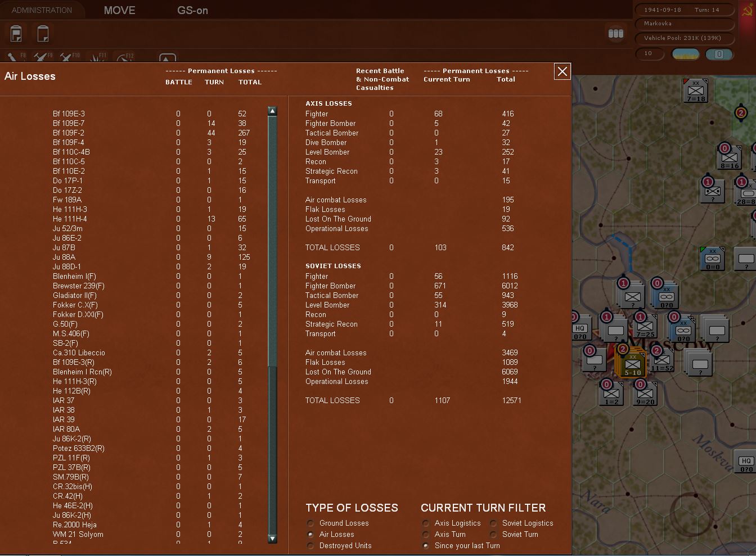This screenshot has width=756, height=556.
Task: Select the F10 air mission icon
Action: (69, 57)
